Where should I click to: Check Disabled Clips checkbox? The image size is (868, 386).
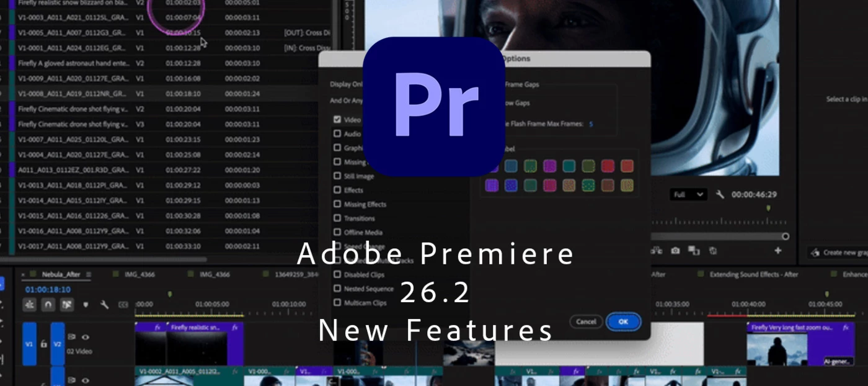[x=337, y=274]
